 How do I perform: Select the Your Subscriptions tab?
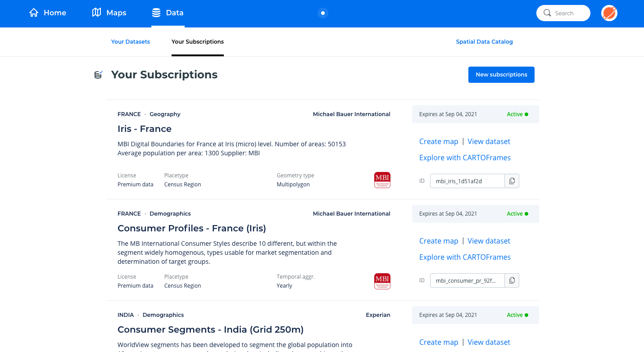(198, 41)
